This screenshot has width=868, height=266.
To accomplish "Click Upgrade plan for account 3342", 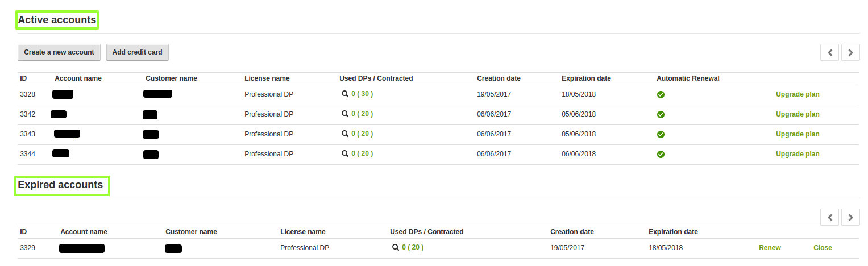I will click(x=798, y=114).
